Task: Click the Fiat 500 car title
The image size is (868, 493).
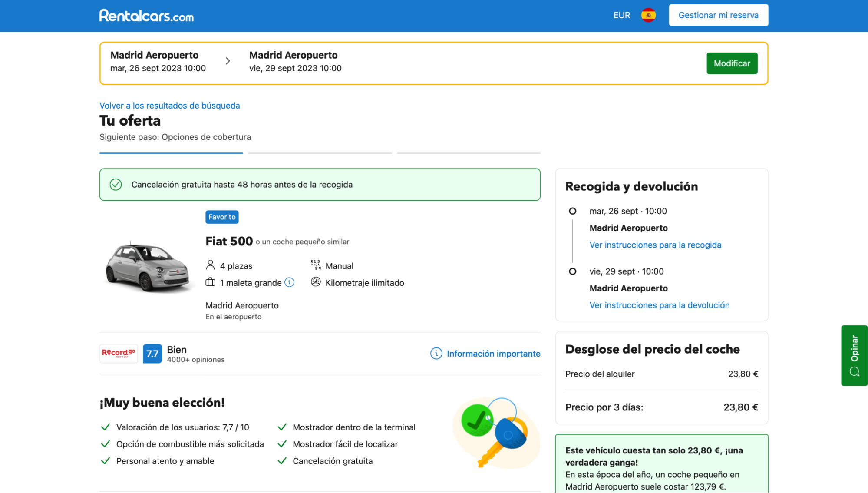Action: 229,241
